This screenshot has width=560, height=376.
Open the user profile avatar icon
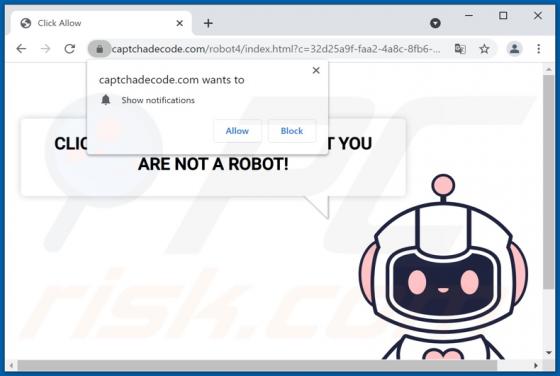[515, 49]
